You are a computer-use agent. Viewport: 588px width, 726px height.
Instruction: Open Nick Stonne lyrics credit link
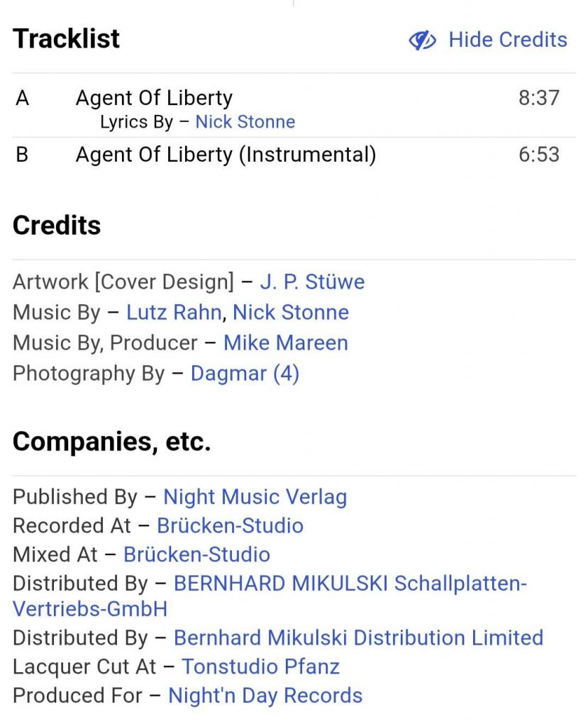tap(245, 122)
